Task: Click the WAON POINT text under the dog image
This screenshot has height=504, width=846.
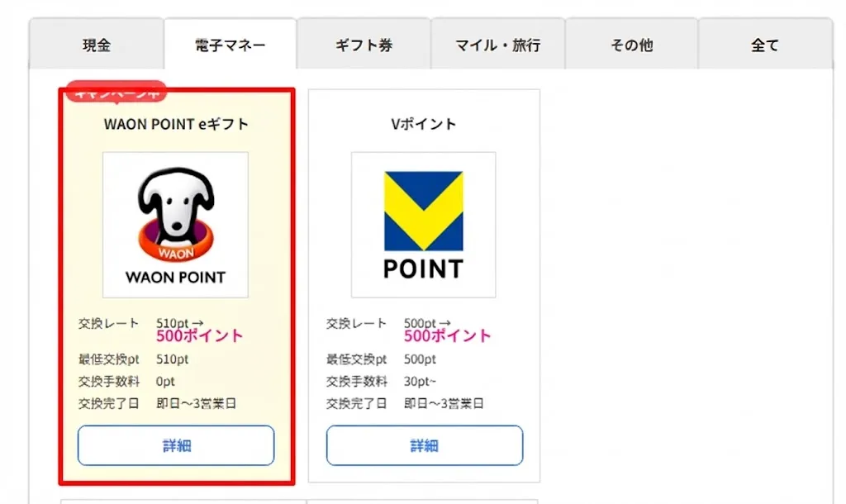Action: click(x=173, y=276)
